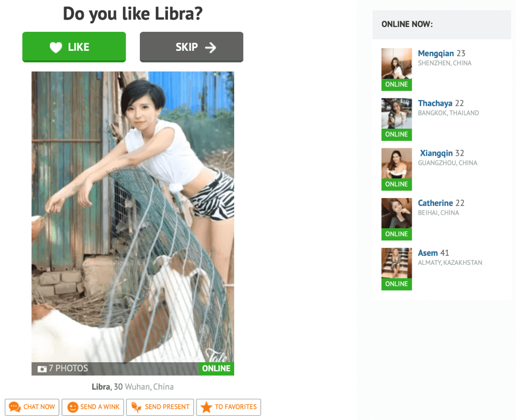
Task: Send a present to Libra
Action: point(161,407)
